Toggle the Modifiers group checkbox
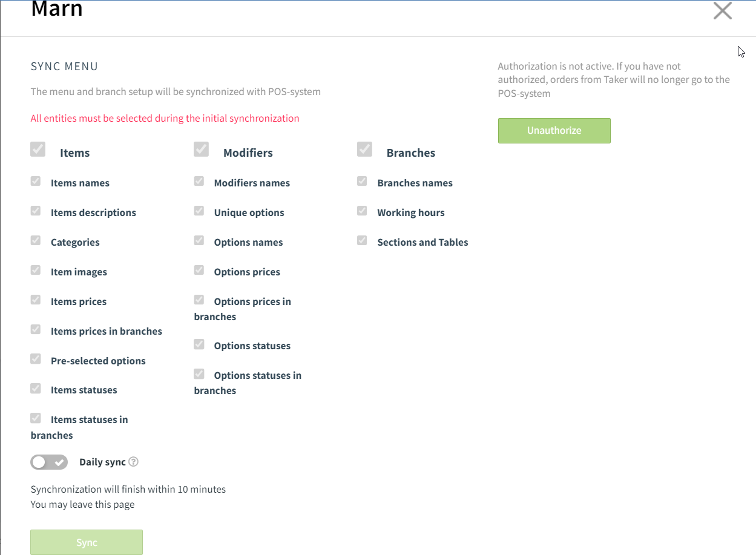 pyautogui.click(x=202, y=149)
